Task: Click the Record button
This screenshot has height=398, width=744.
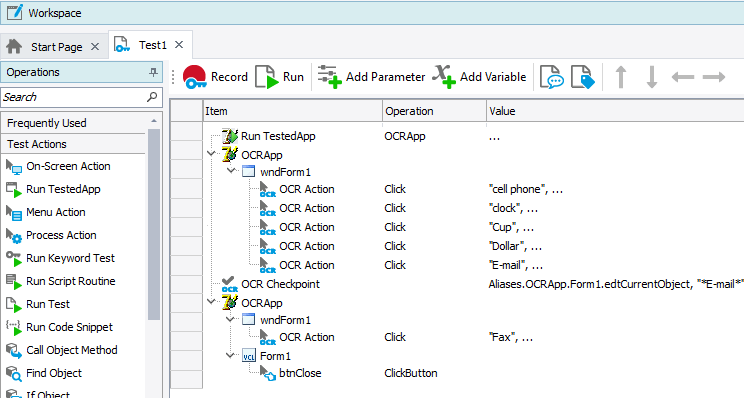Action: pyautogui.click(x=215, y=77)
